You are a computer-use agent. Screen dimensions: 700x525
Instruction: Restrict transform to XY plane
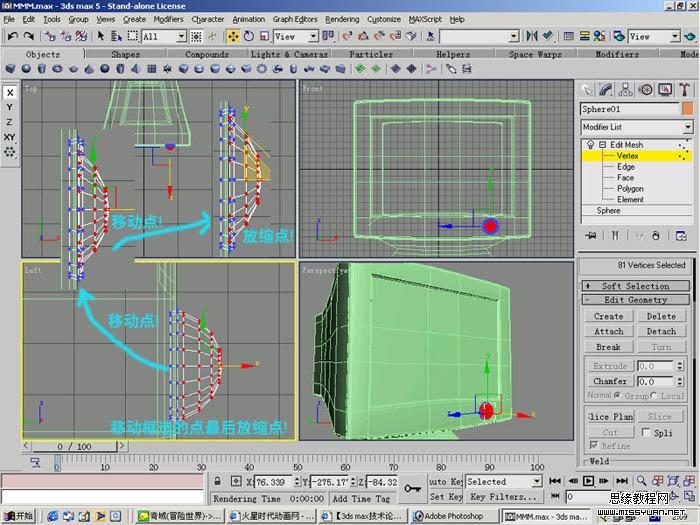coord(10,137)
